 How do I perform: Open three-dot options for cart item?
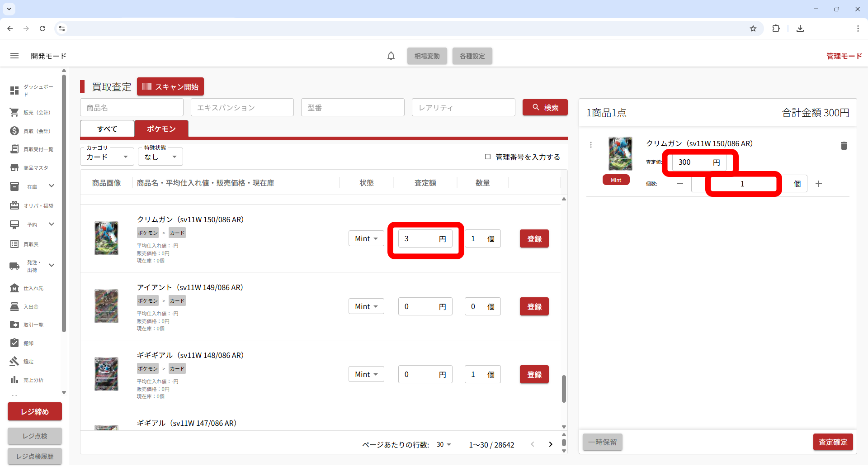click(x=590, y=145)
